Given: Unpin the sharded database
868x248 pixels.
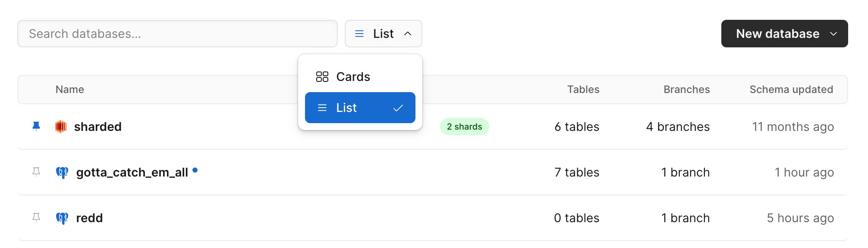Looking at the screenshot, I should coord(36,126).
